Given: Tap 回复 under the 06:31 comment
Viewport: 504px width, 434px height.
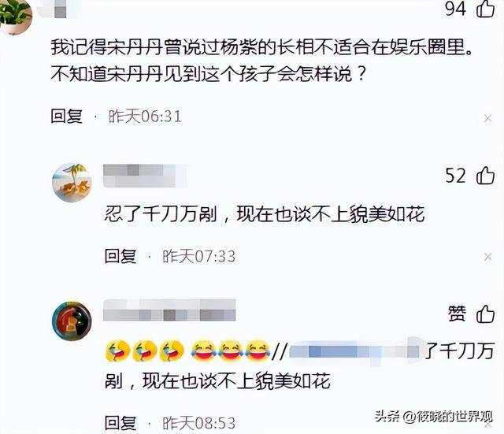Looking at the screenshot, I should (66, 116).
